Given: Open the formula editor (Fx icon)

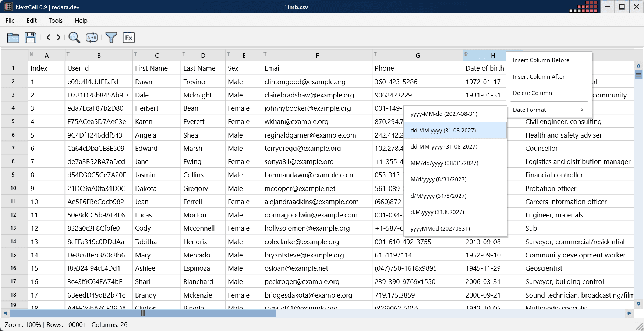Looking at the screenshot, I should (x=128, y=38).
